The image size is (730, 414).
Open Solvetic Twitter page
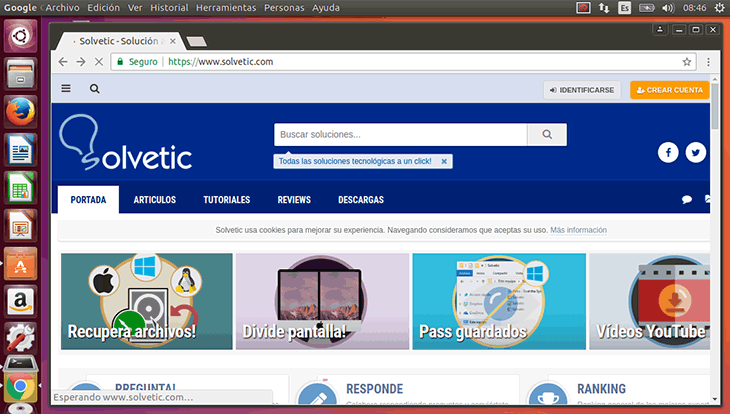(x=696, y=152)
